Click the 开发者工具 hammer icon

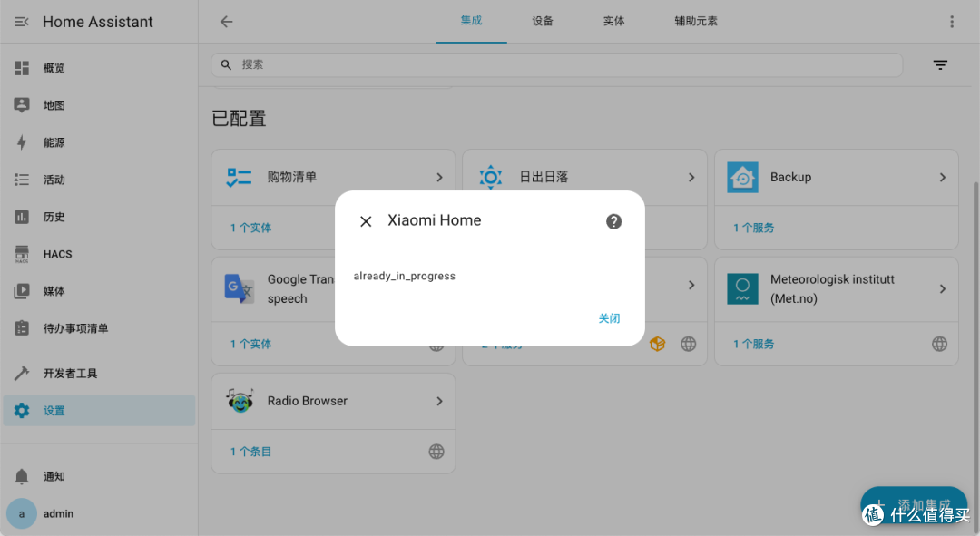pos(22,373)
